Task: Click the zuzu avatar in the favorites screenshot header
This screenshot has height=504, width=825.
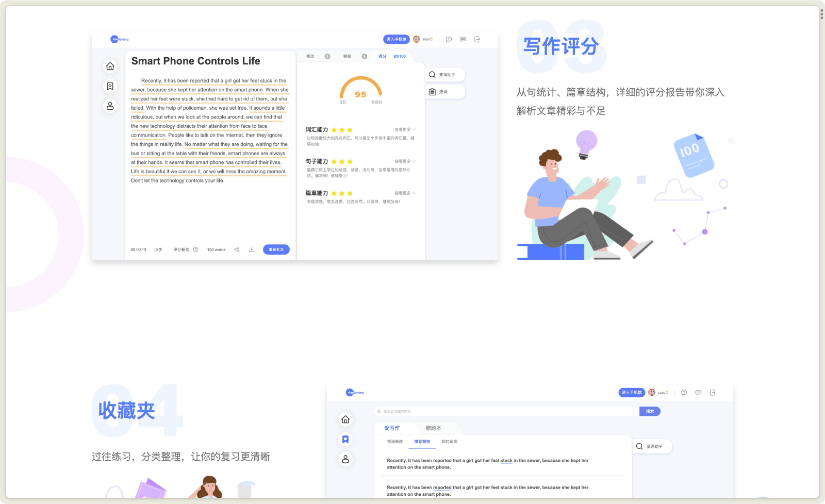Action: [652, 393]
